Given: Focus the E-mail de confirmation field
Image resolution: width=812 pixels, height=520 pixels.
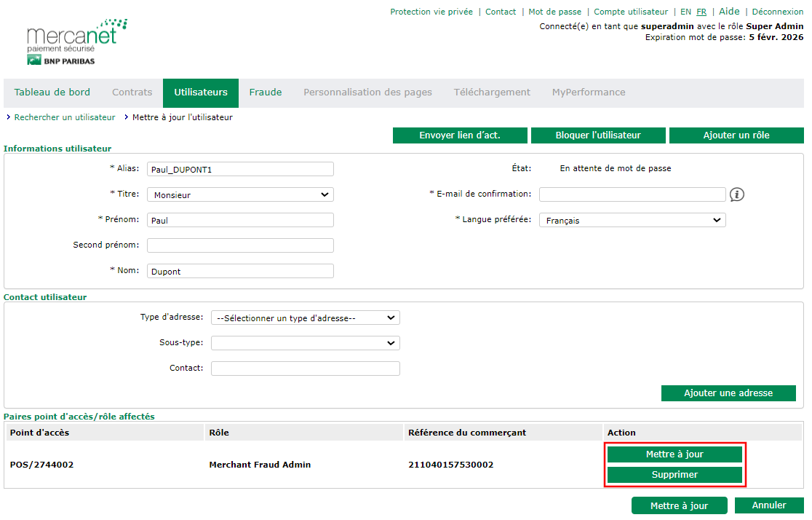Looking at the screenshot, I should point(632,194).
